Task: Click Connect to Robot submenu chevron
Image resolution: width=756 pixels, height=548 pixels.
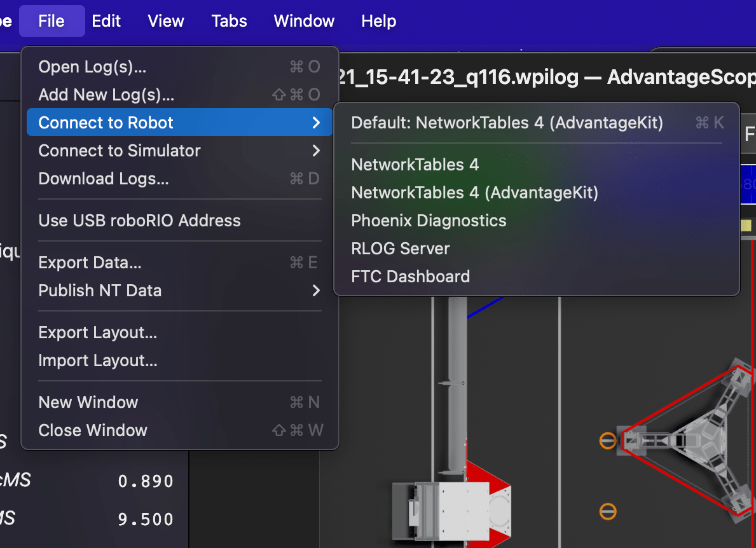Action: (316, 123)
